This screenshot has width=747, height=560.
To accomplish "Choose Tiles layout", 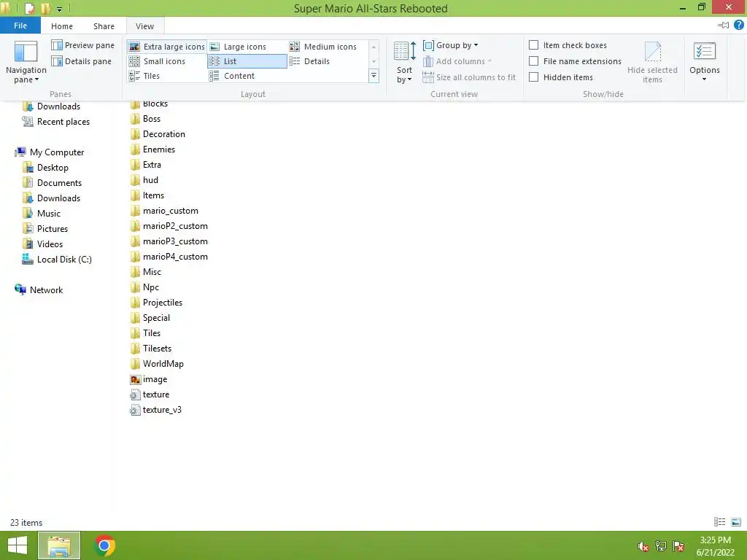I will [x=145, y=76].
